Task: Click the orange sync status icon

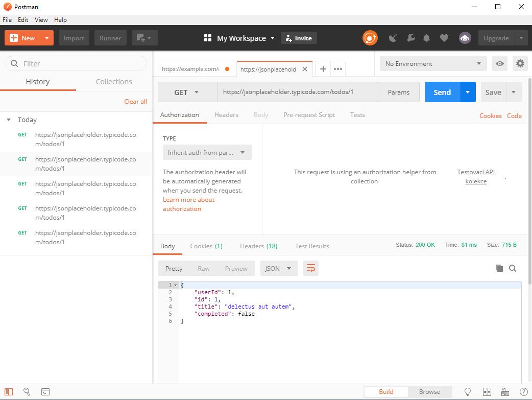Action: click(x=370, y=38)
